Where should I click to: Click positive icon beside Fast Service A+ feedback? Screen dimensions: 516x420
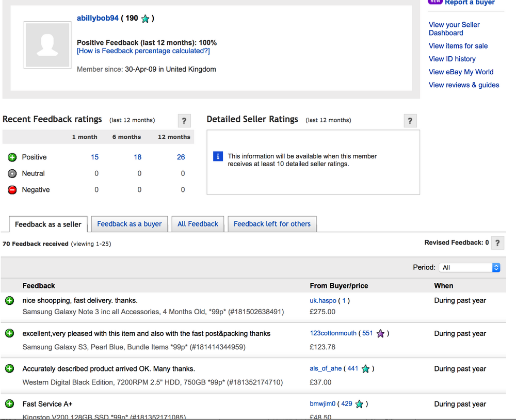tap(9, 404)
